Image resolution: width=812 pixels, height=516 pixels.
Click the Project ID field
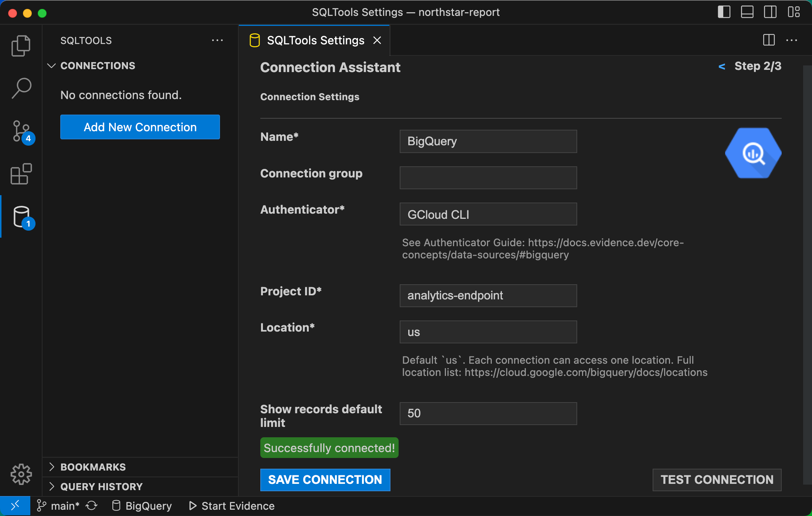[x=488, y=296]
